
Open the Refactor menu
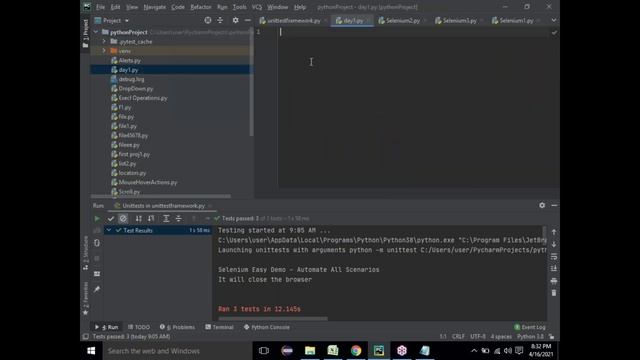pos(201,7)
